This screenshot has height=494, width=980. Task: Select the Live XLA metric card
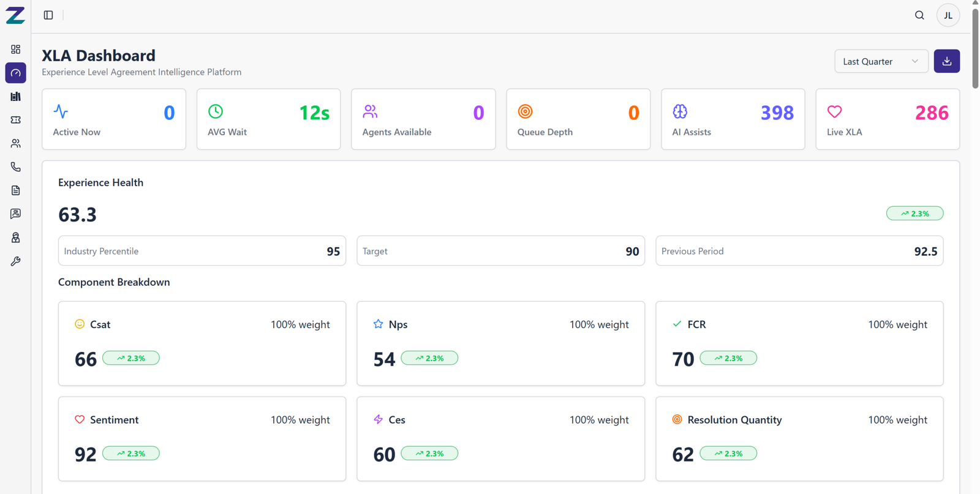(887, 119)
